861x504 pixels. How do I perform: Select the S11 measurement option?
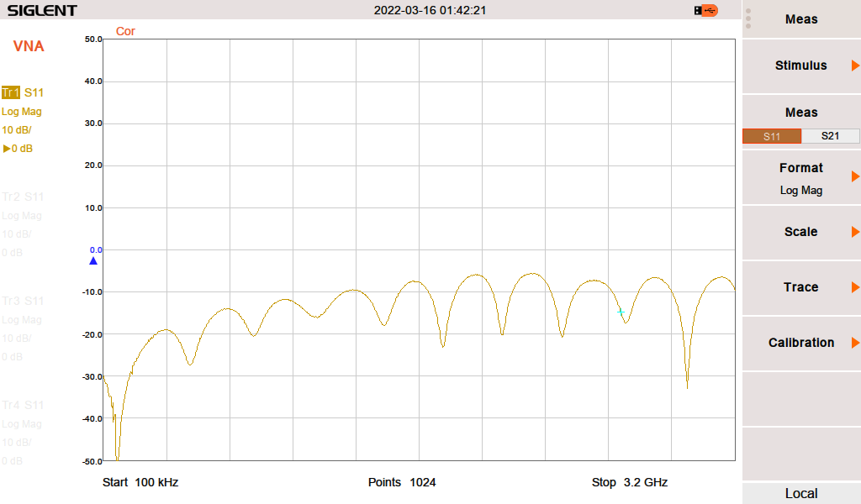771,136
